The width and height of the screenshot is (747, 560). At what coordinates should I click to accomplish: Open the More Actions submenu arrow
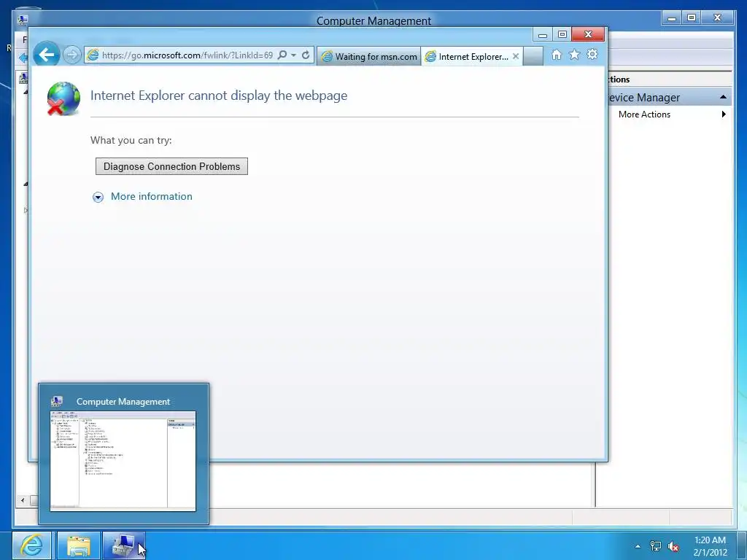click(x=724, y=114)
